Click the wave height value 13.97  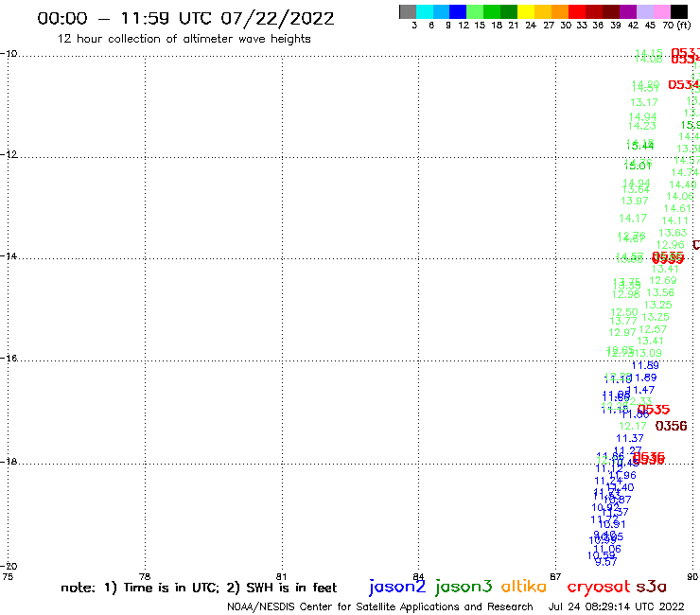tap(635, 201)
